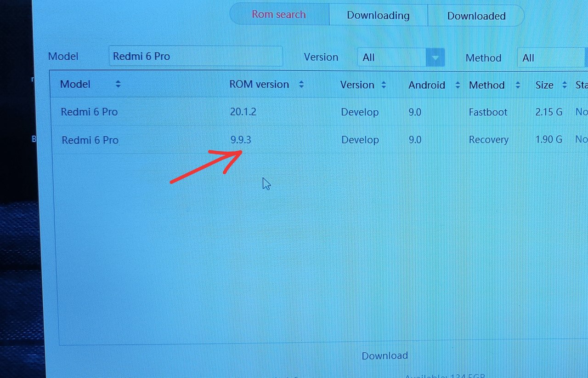Viewport: 588px width, 378px height.
Task: Sort table by Size column
Action: [565, 85]
